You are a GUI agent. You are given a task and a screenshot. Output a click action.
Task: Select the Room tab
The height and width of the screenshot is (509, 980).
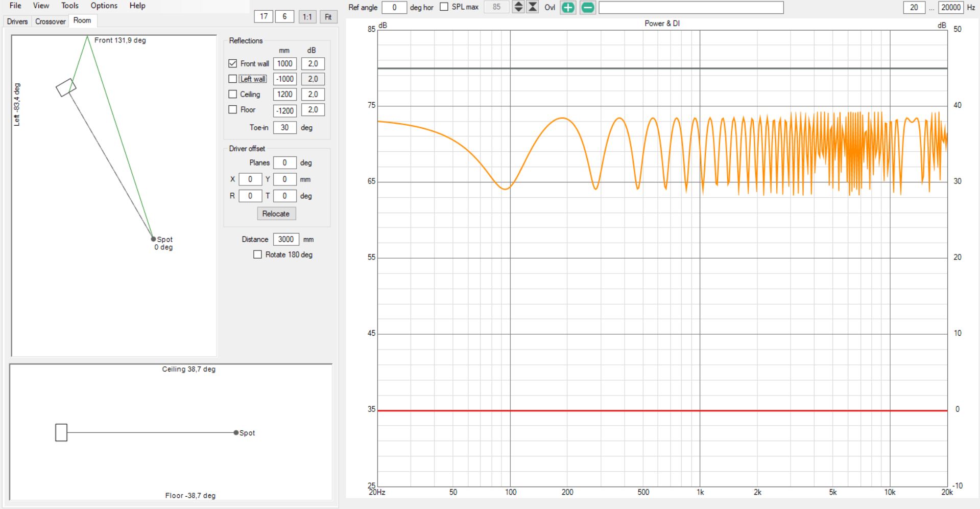point(82,20)
